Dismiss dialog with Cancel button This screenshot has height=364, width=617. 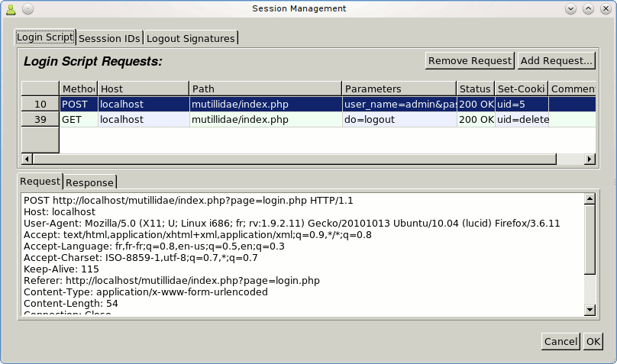560,341
